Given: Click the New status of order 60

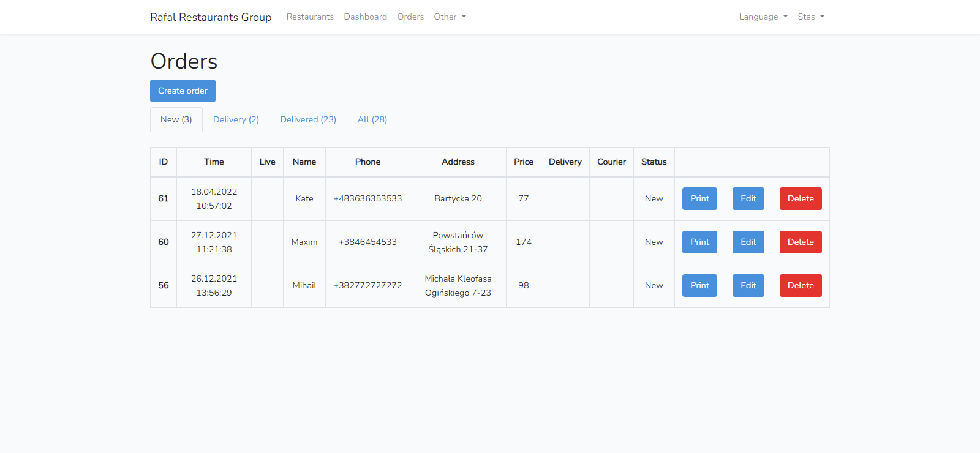Looking at the screenshot, I should (654, 242).
